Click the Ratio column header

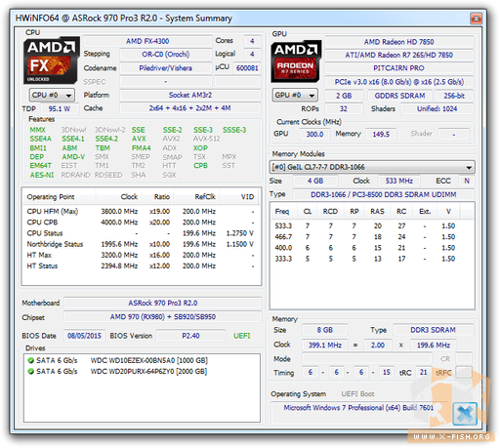157,197
